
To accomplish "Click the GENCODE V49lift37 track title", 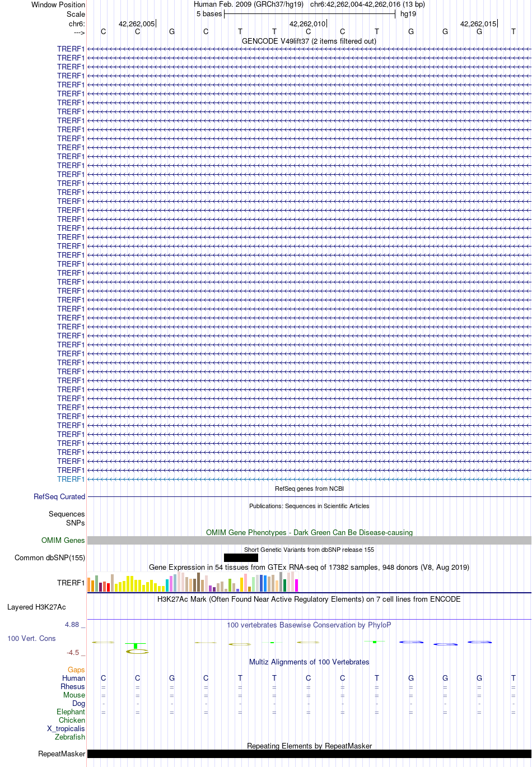I will pos(309,41).
